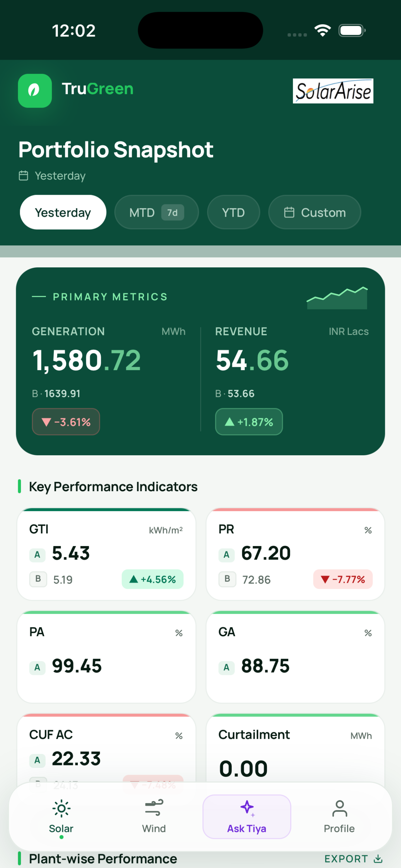The height and width of the screenshot is (868, 401).
Task: Open the PR indicator card
Action: (x=295, y=554)
